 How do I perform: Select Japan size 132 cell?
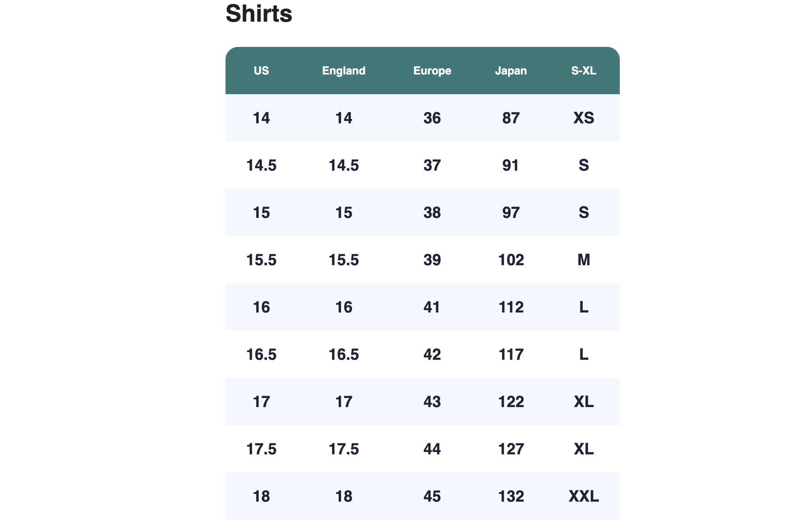click(x=511, y=496)
